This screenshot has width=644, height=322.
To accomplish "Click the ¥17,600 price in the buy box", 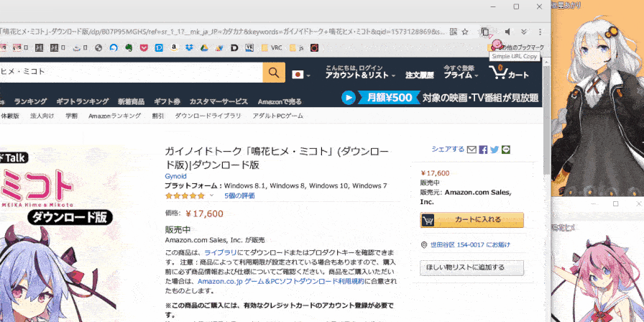I will 436,173.
